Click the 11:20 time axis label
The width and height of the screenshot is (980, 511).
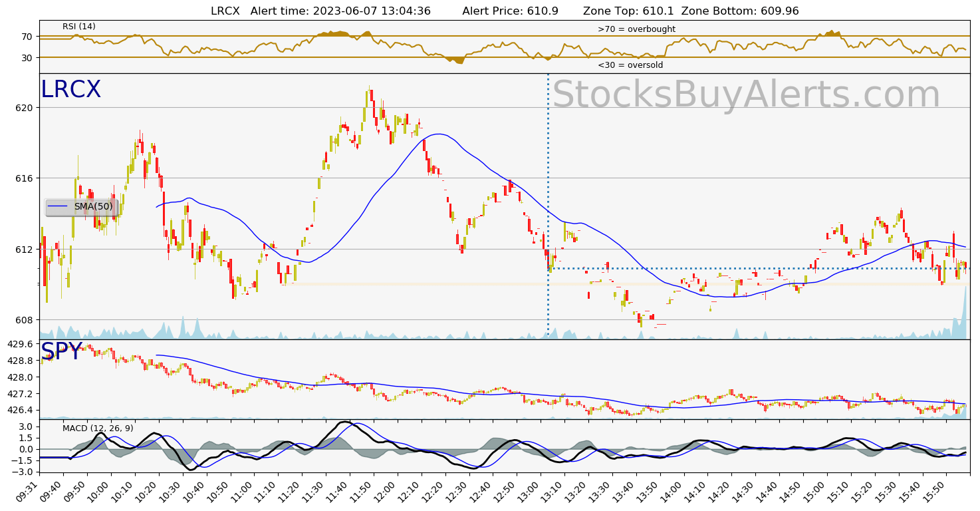point(291,492)
